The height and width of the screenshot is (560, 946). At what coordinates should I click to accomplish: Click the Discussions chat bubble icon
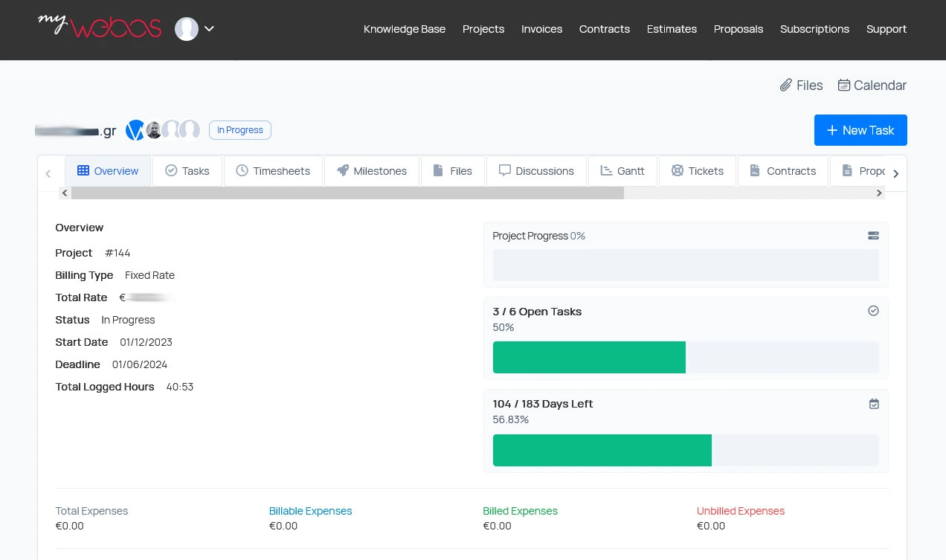click(505, 170)
